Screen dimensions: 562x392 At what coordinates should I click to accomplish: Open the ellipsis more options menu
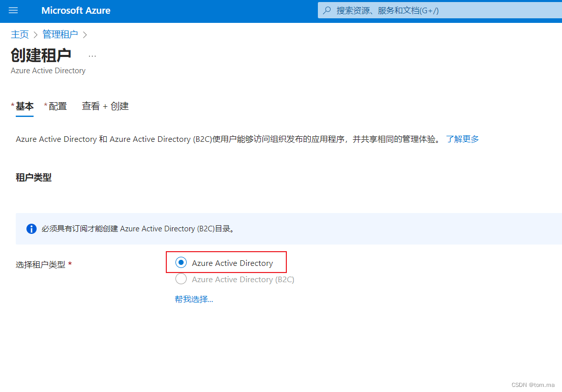point(92,56)
